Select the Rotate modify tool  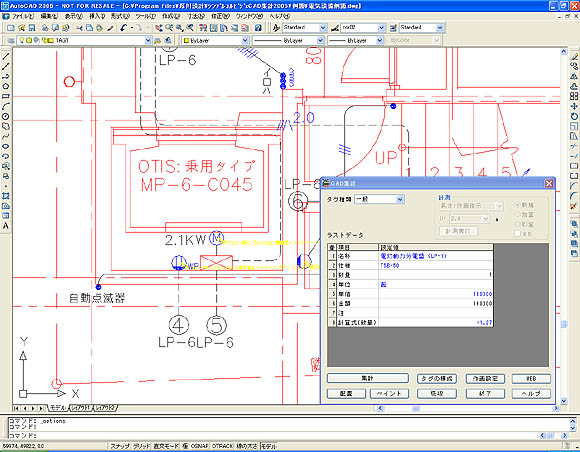point(574,116)
